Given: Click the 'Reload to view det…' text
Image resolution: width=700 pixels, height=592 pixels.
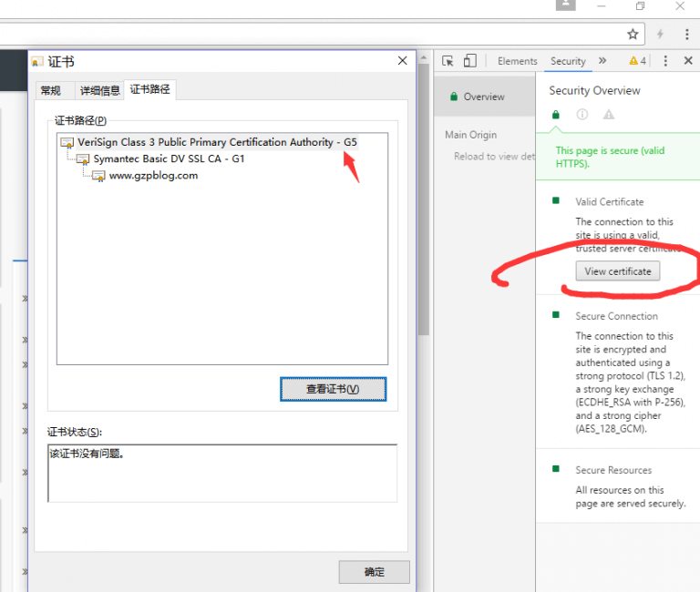Looking at the screenshot, I should (495, 157).
